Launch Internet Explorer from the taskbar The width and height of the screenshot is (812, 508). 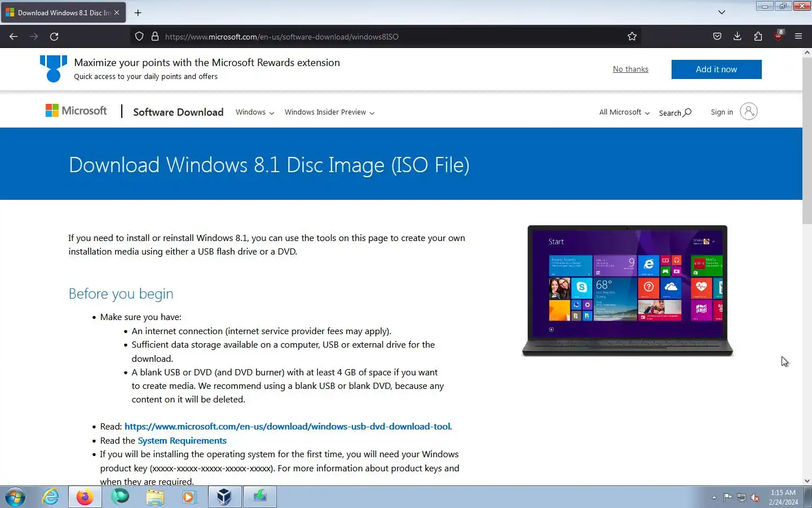(x=51, y=497)
